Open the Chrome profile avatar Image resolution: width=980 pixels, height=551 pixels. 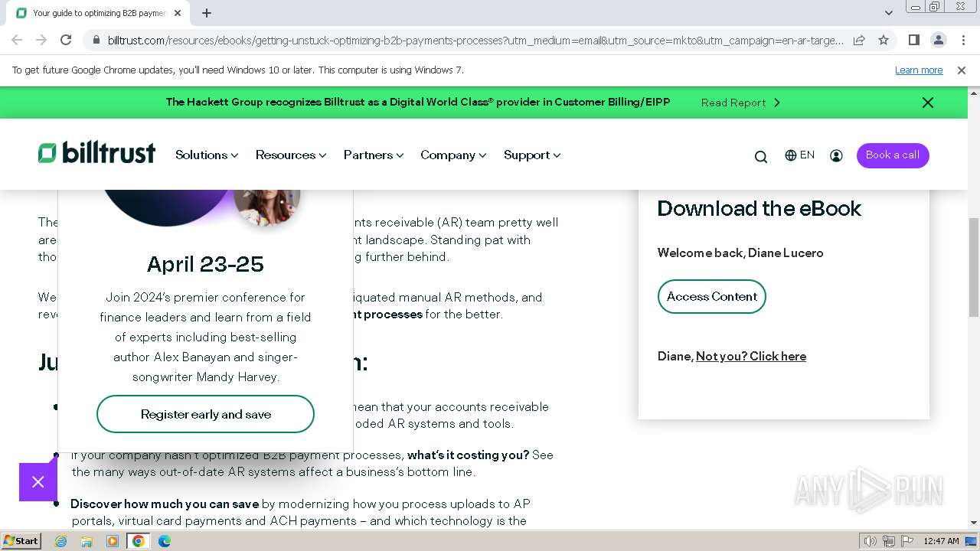tap(938, 40)
